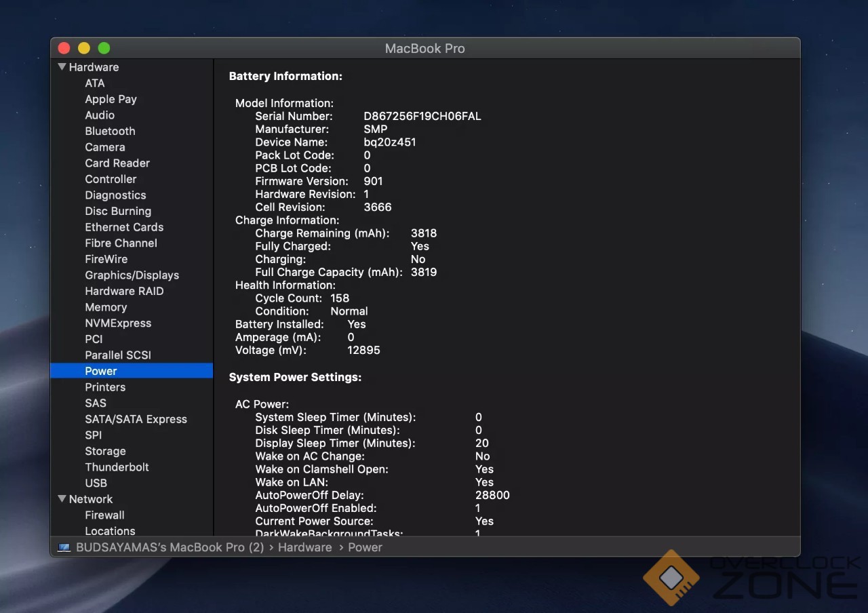Screen dimensions: 868x613
Task: Open the Card Reader section
Action: (x=117, y=163)
